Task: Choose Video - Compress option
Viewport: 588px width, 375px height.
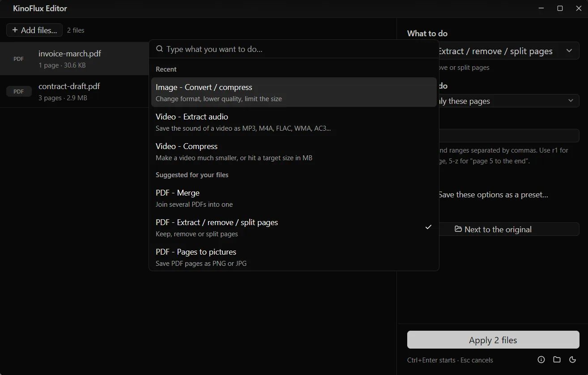Action: click(x=294, y=151)
